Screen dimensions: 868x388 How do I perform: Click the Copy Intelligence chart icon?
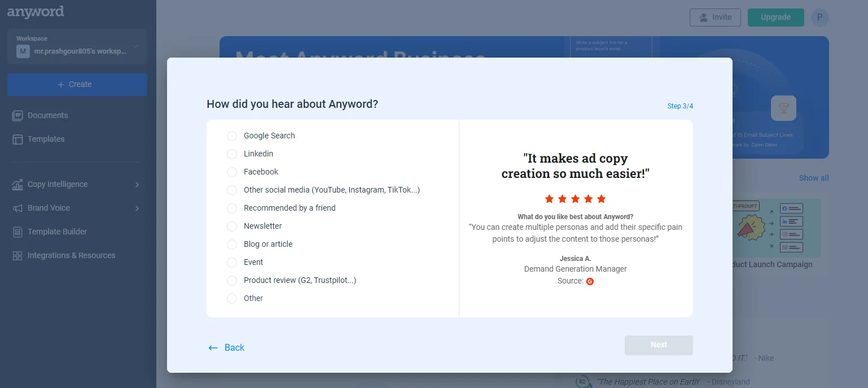(17, 184)
